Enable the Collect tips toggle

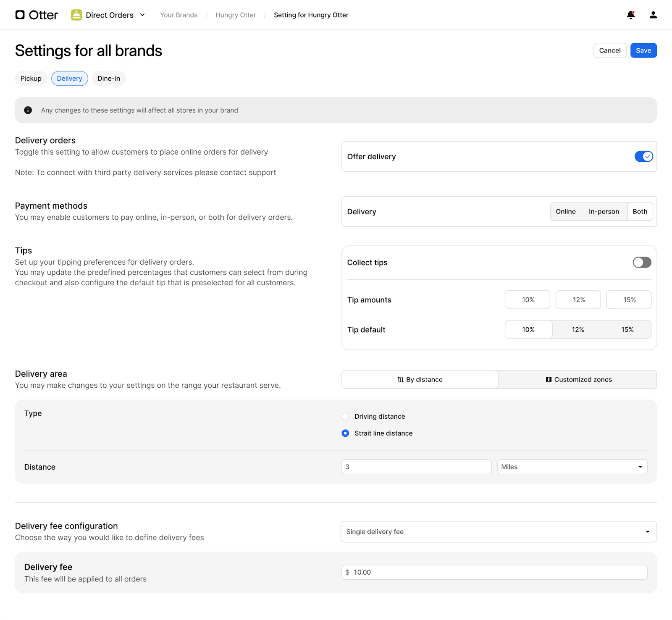click(x=642, y=263)
